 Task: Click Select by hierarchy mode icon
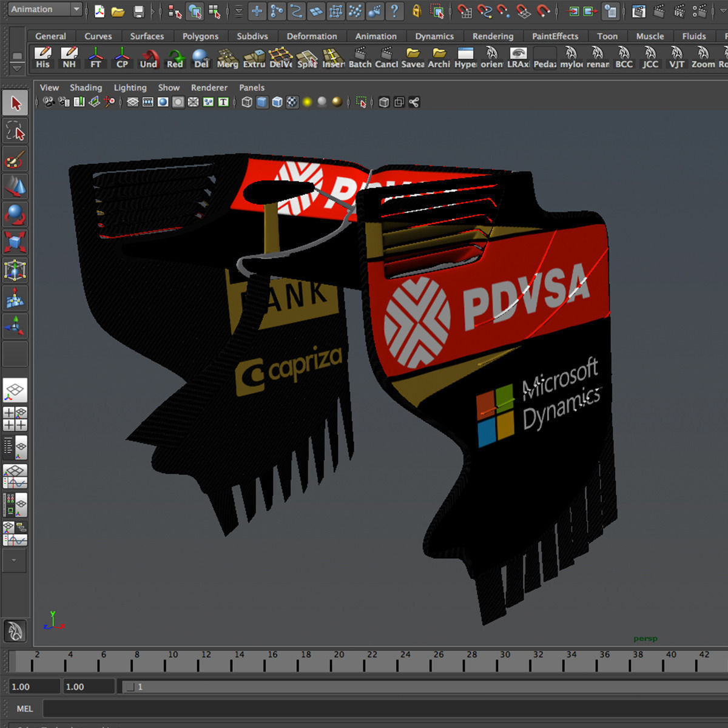tap(175, 11)
